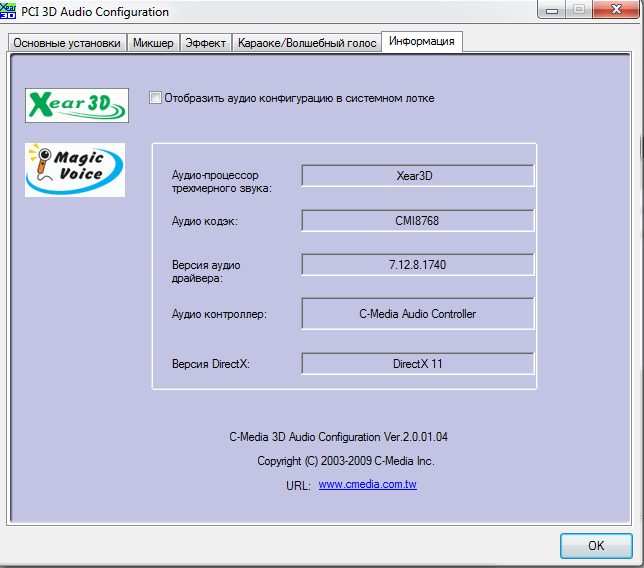Click the Copyright 2003-2009 C-Media text
644x568 pixels.
346,461
